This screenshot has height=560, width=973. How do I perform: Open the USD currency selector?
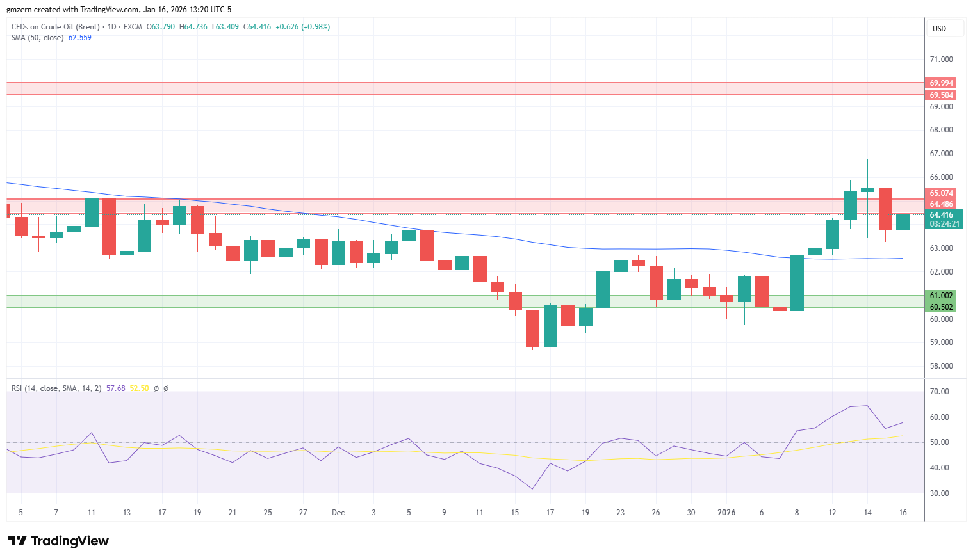click(945, 28)
